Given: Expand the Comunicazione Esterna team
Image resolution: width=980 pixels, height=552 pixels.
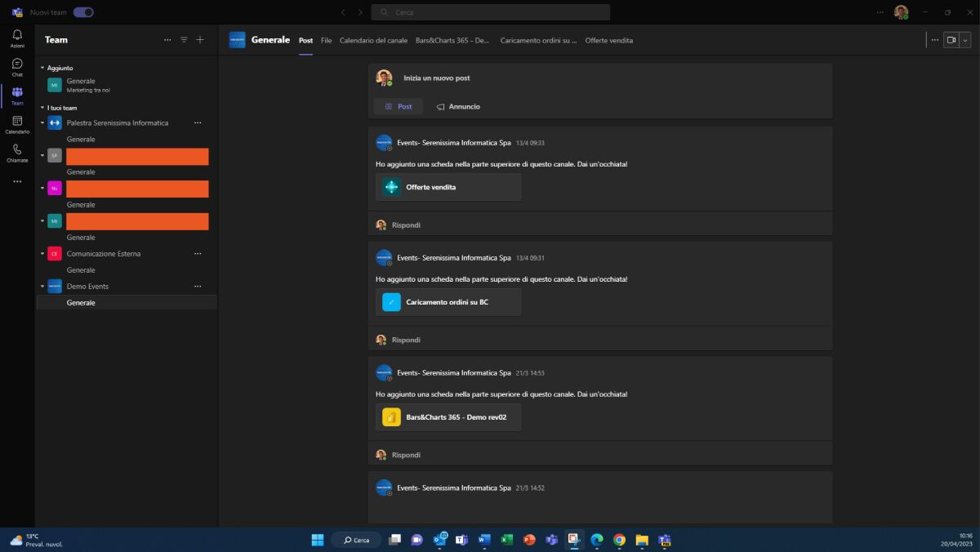Looking at the screenshot, I should click(42, 253).
